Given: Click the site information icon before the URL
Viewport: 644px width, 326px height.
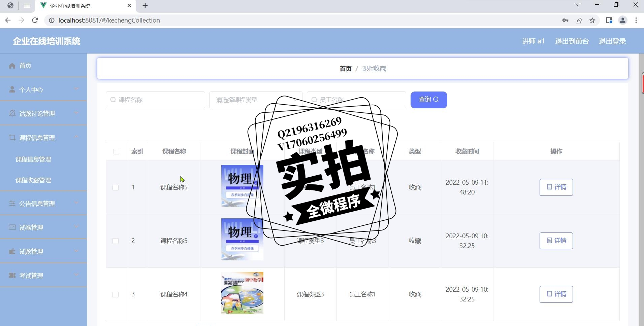Looking at the screenshot, I should (52, 20).
